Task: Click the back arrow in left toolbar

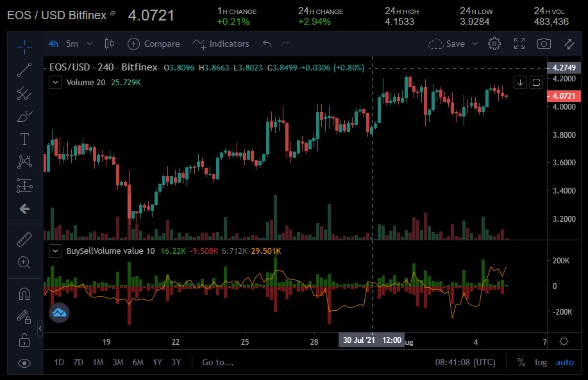Action: click(x=24, y=209)
